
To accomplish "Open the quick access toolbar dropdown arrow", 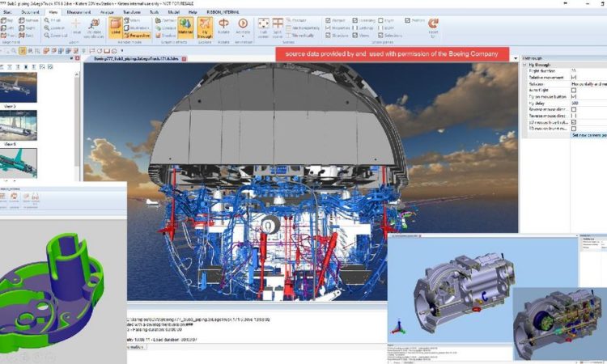I will [x=122, y=51].
